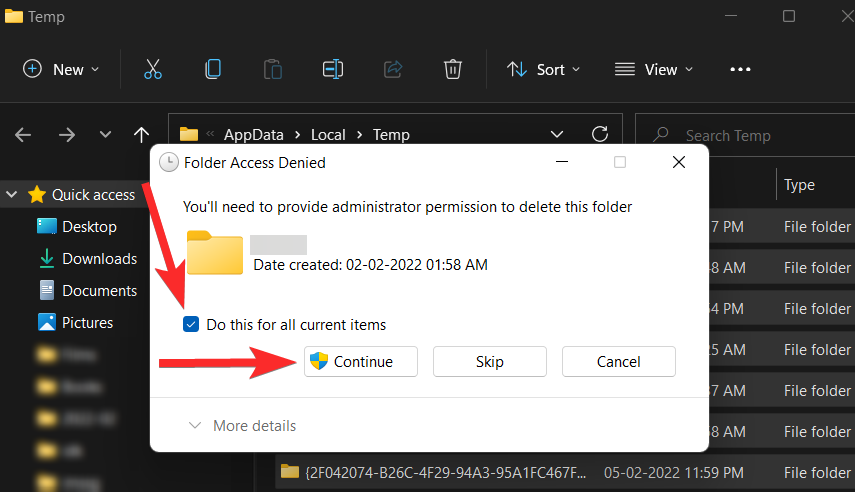Screen dimensions: 855x492
Task: Click Continue to grant administrator permission
Action: tap(360, 361)
